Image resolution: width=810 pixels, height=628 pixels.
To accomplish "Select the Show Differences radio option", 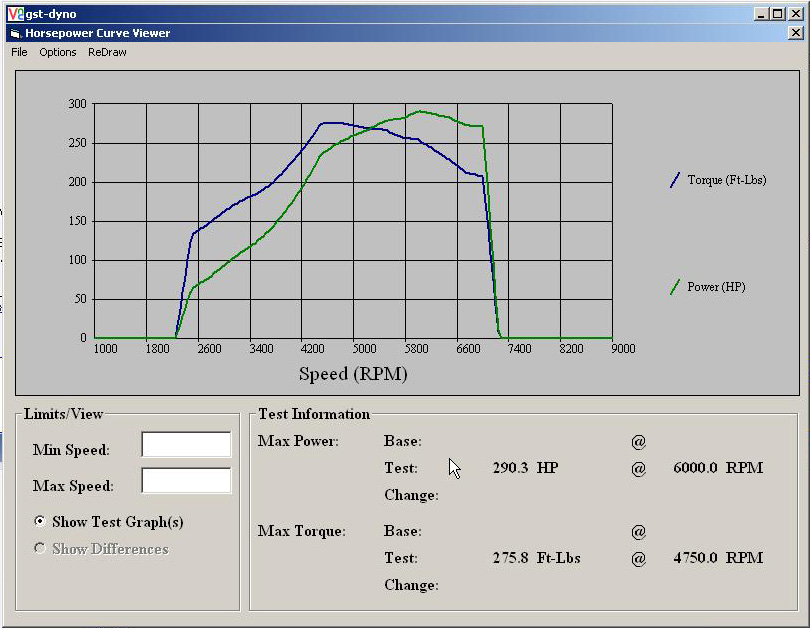I will 40,549.
